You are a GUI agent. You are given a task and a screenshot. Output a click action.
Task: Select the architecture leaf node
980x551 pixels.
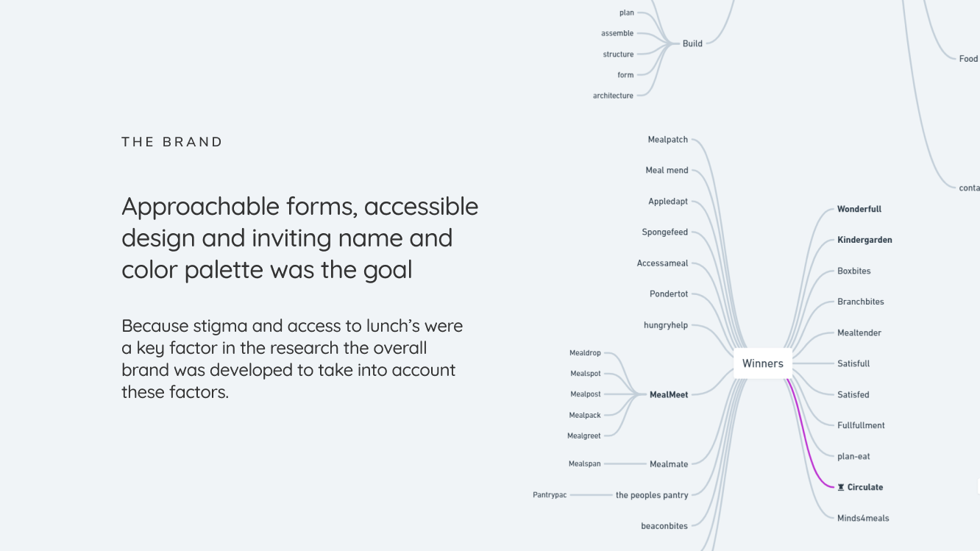pos(613,96)
